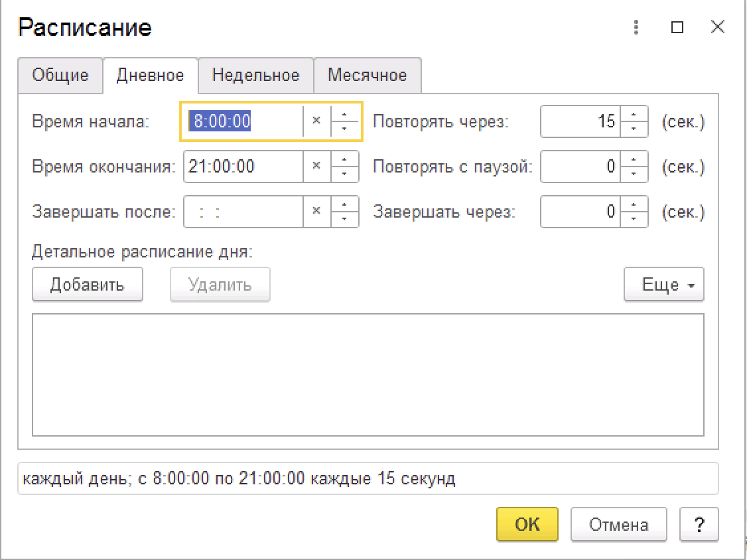Clear the 'Завершать после' field with X icon
The image size is (747, 560).
click(x=316, y=211)
